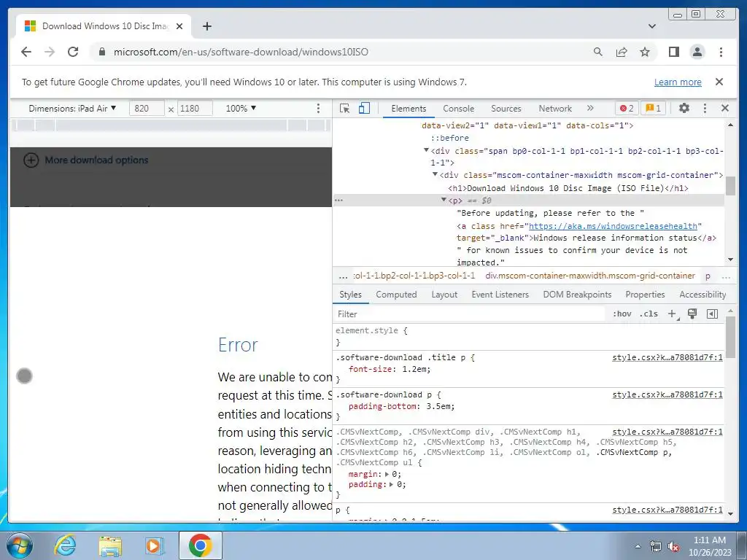The width and height of the screenshot is (747, 560).
Task: Click the site lock icon in address bar
Action: (102, 52)
